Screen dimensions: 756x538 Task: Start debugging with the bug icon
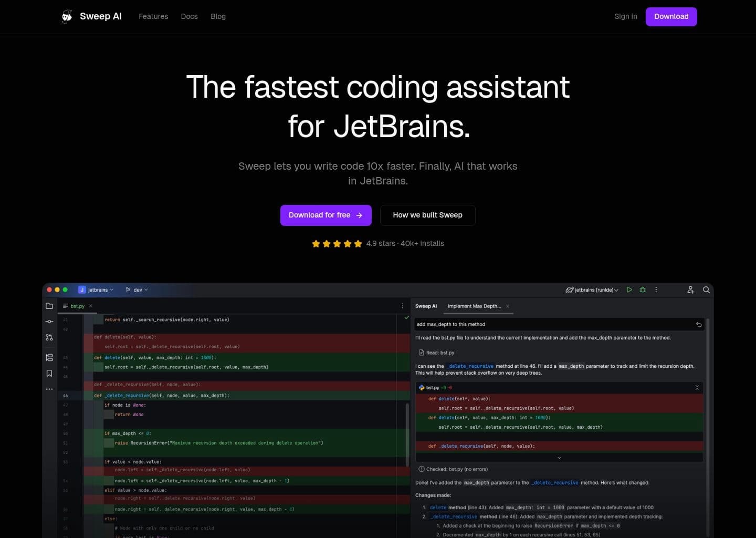643,290
